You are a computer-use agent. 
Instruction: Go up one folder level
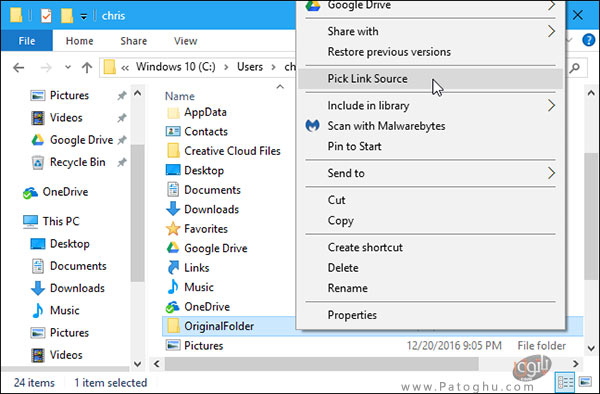pos(87,68)
